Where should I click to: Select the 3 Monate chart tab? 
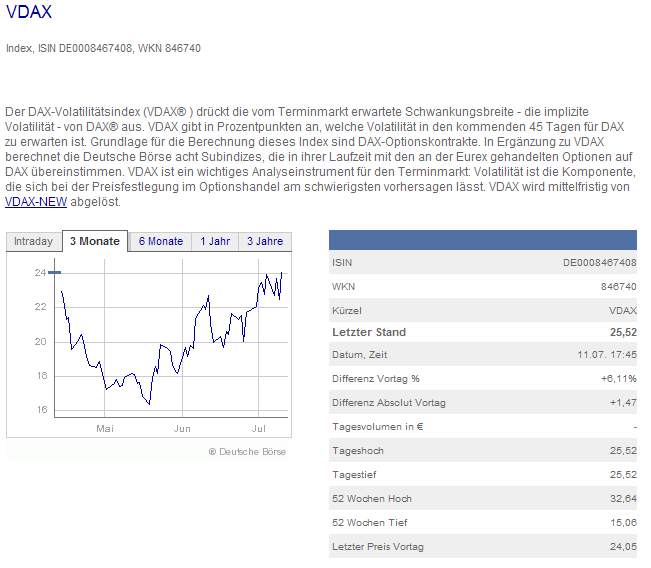tap(95, 241)
